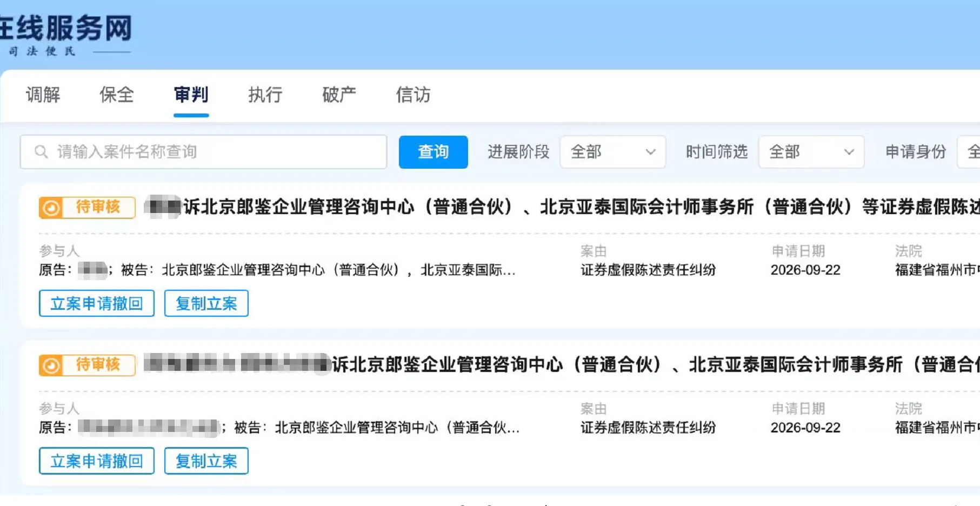Click 福建省福州市 court text in first case

coord(937,270)
